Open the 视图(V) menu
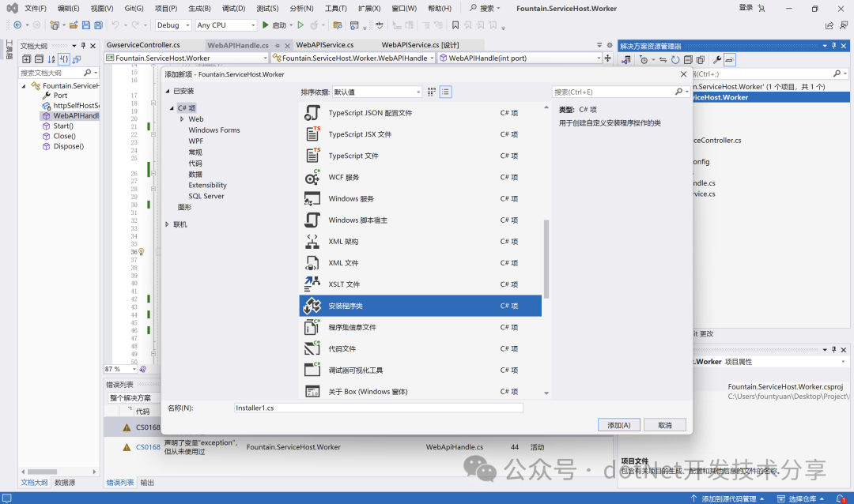The width and height of the screenshot is (854, 504). pos(102,8)
